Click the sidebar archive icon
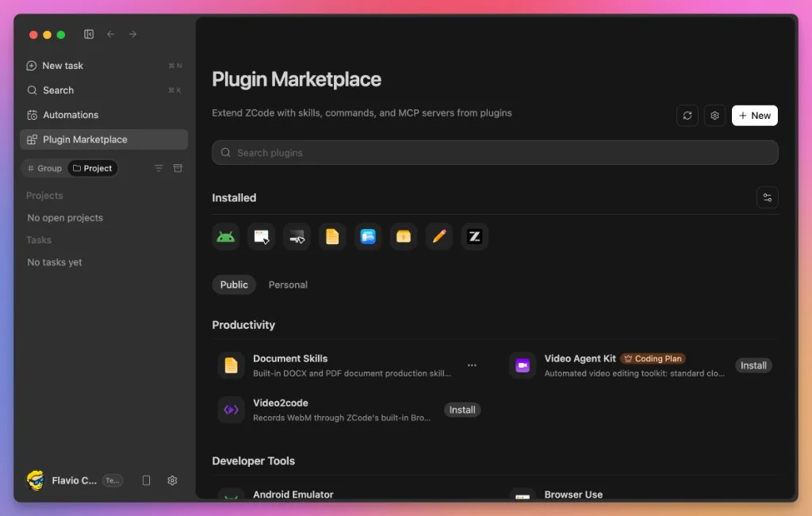812x516 pixels. (x=178, y=168)
